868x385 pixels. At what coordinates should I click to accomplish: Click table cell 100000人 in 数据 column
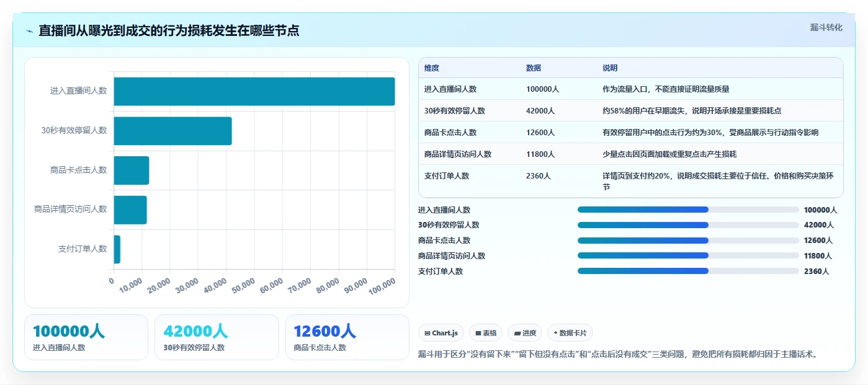[x=543, y=89]
